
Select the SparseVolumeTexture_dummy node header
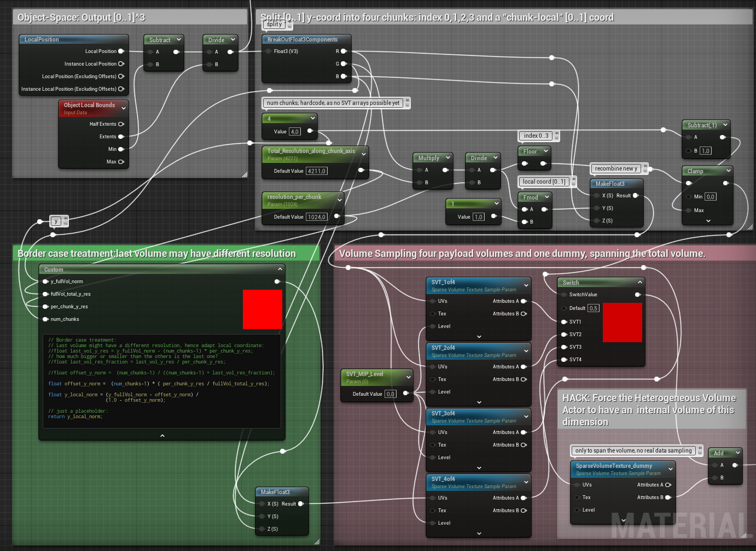tap(623, 469)
